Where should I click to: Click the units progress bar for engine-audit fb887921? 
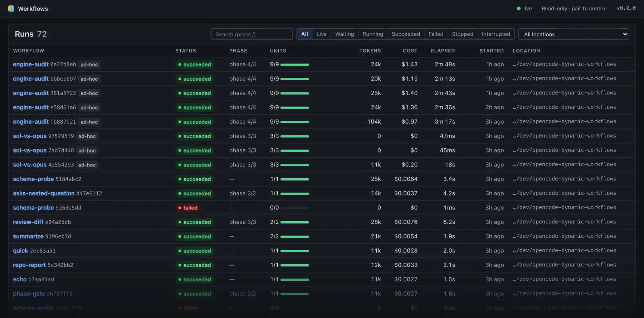[295, 122]
